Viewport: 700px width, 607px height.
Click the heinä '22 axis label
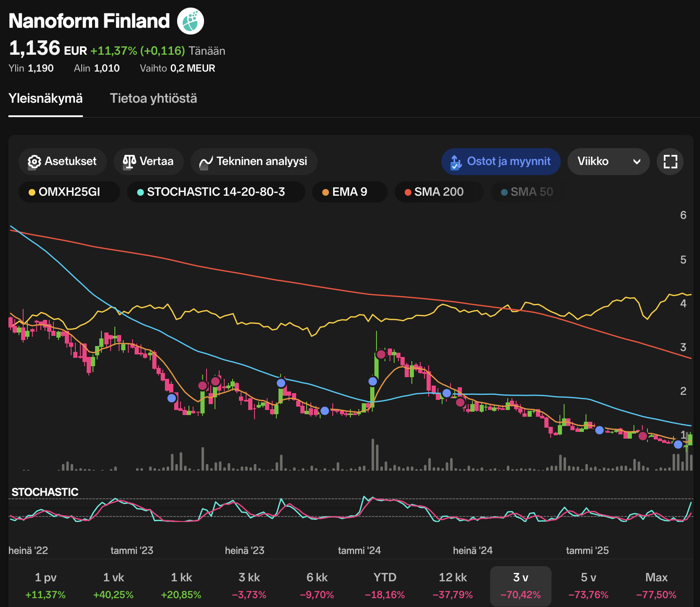28,551
